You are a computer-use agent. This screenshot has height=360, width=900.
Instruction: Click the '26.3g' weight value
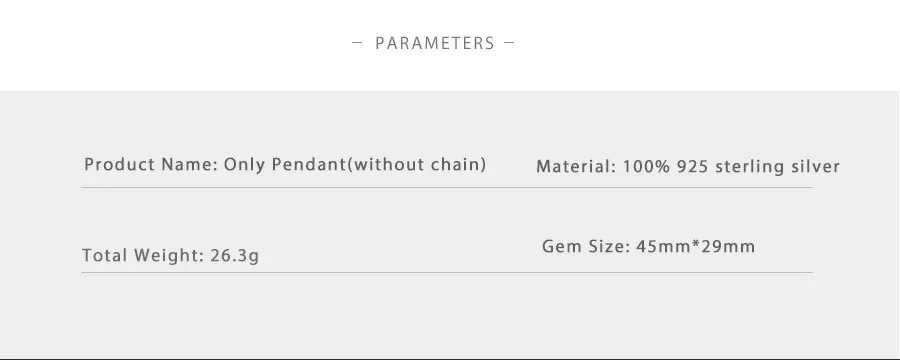(235, 256)
